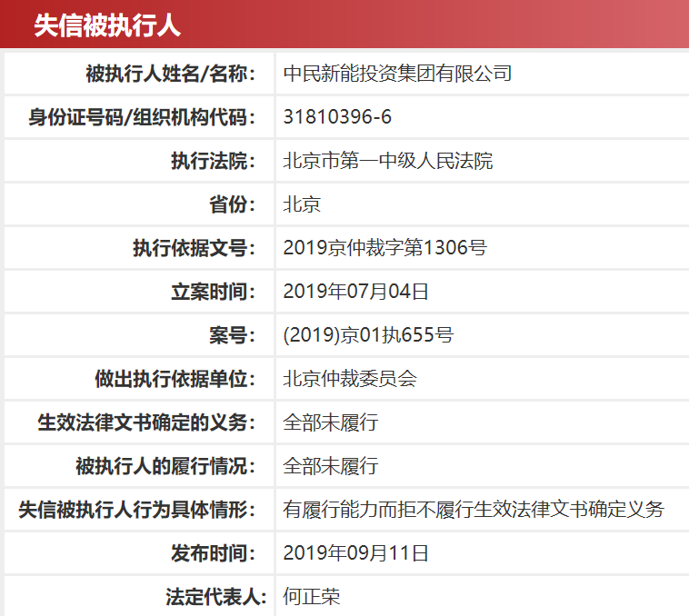
Task: Select 全部未履行 in the 义务 row
Action: point(331,422)
